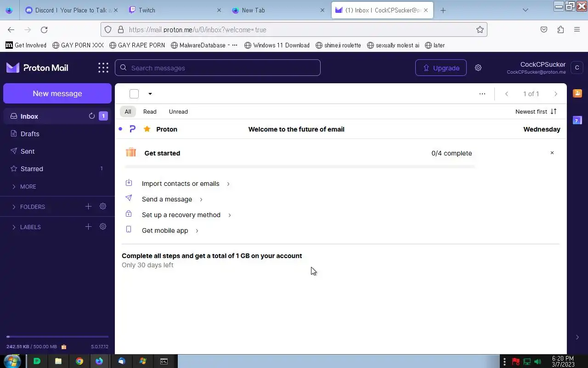Go back in browser history

[x=11, y=29]
